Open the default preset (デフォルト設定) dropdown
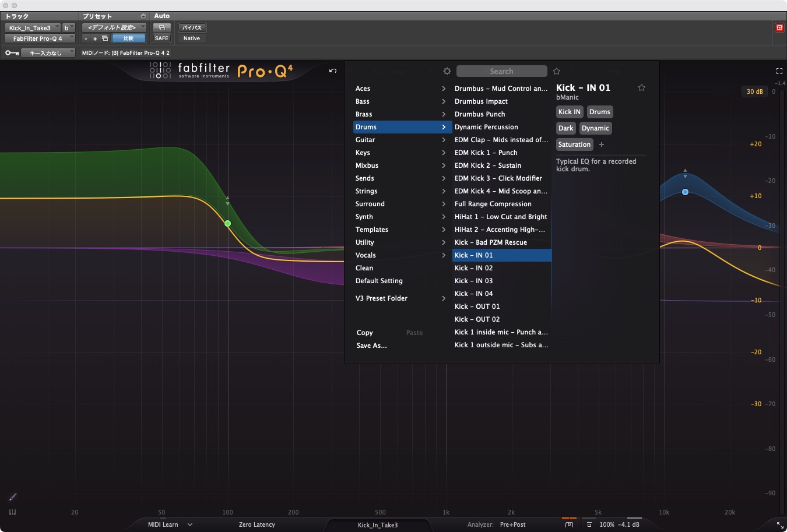This screenshot has width=787, height=532. point(114,27)
